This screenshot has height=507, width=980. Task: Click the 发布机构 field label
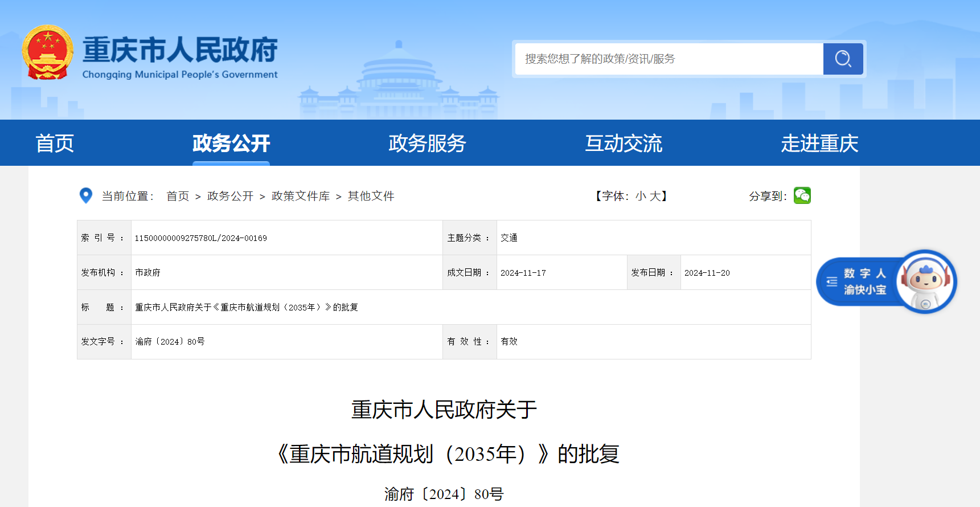click(102, 273)
